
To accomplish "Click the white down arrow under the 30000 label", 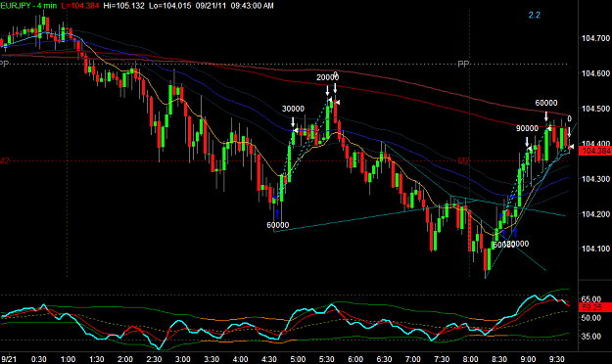I will [293, 121].
